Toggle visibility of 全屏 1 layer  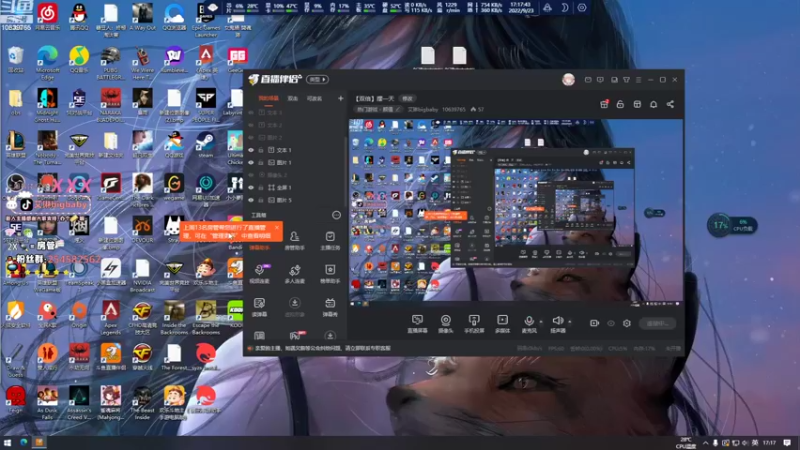pos(251,188)
